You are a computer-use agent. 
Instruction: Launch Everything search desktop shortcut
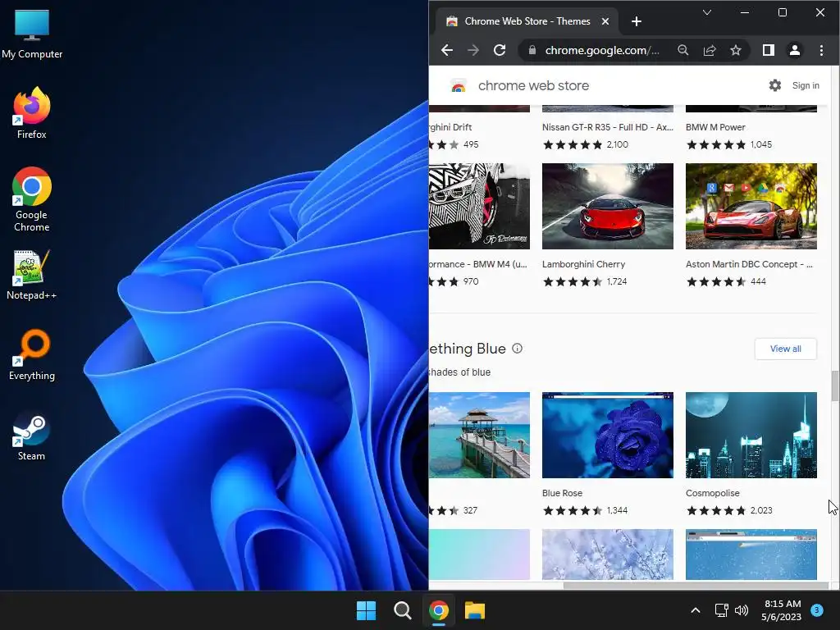[32, 354]
